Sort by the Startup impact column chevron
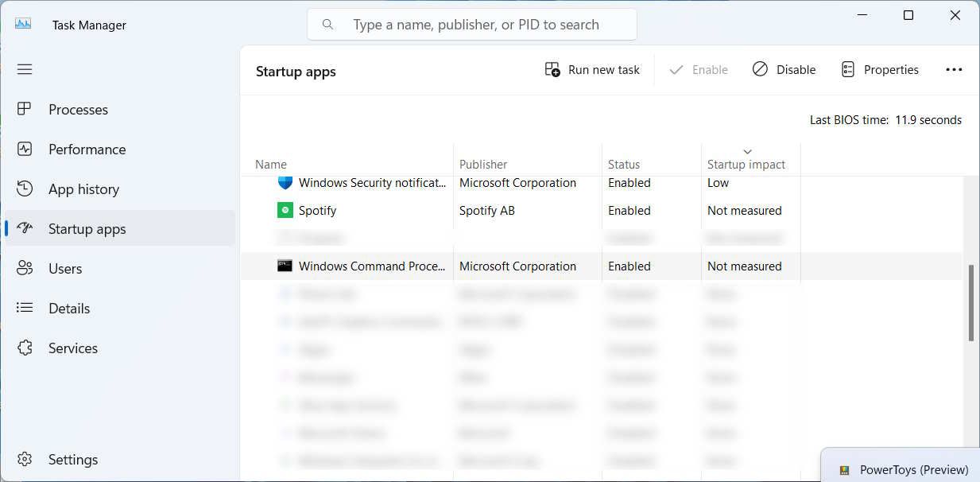980x482 pixels. point(746,151)
